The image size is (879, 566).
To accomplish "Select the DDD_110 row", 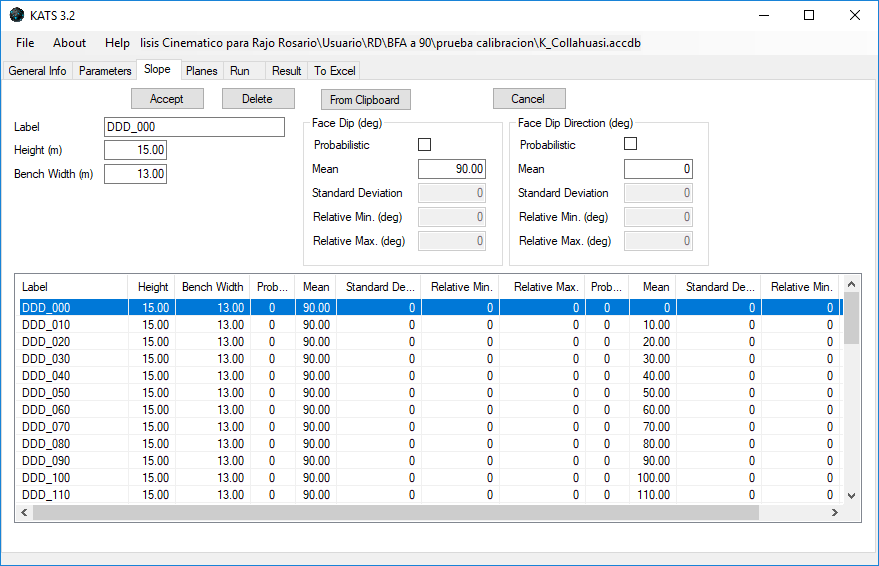I will 431,495.
